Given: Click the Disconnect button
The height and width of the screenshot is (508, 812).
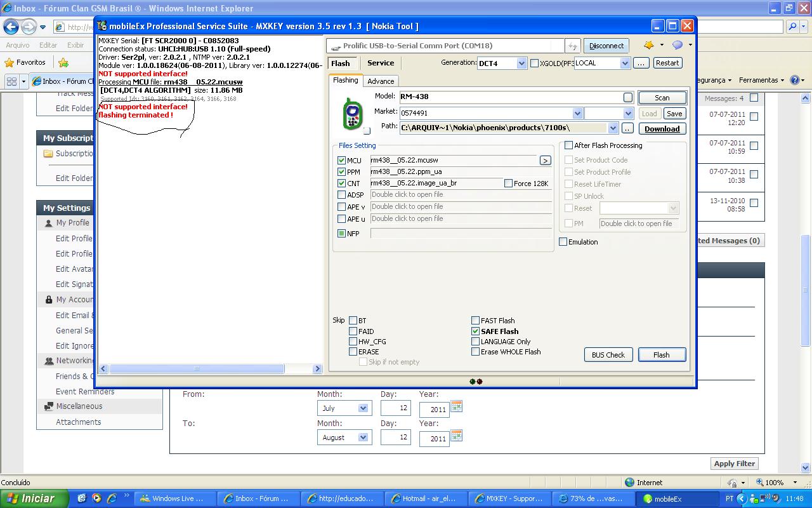Looking at the screenshot, I should pos(606,46).
